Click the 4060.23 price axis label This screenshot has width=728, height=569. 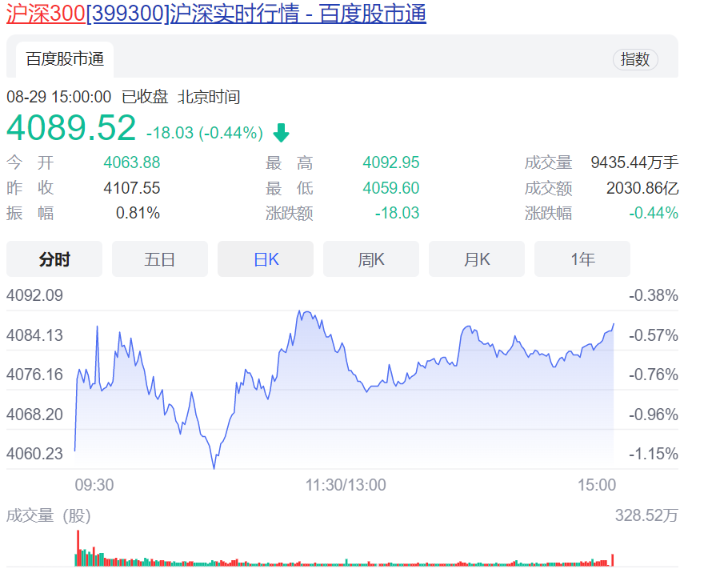click(x=34, y=454)
